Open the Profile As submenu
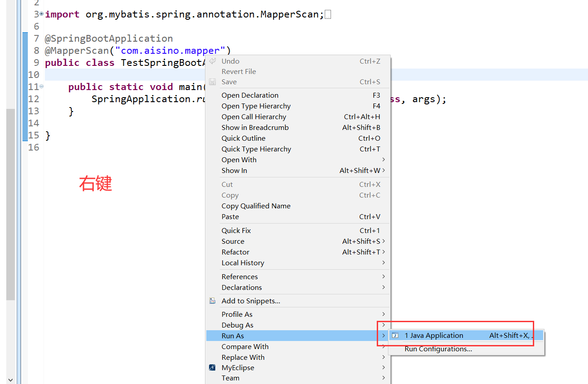 [298, 314]
